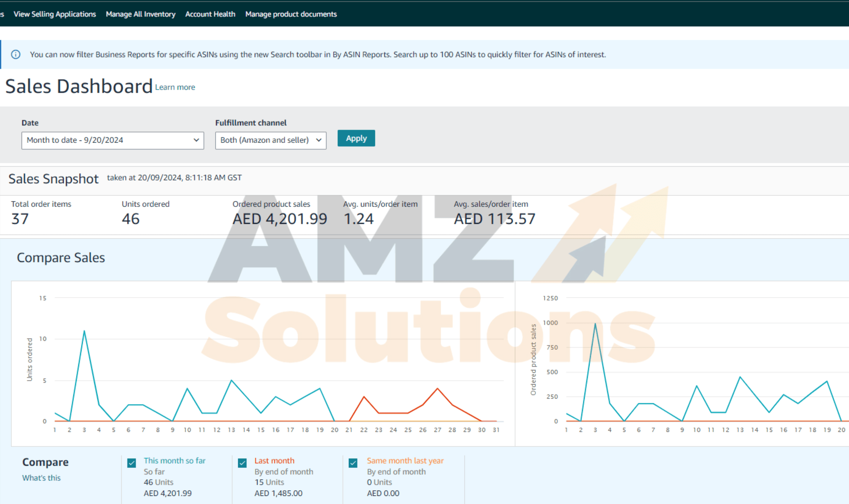Click the Units ordered count of 46
This screenshot has width=849, height=504.
point(131,219)
